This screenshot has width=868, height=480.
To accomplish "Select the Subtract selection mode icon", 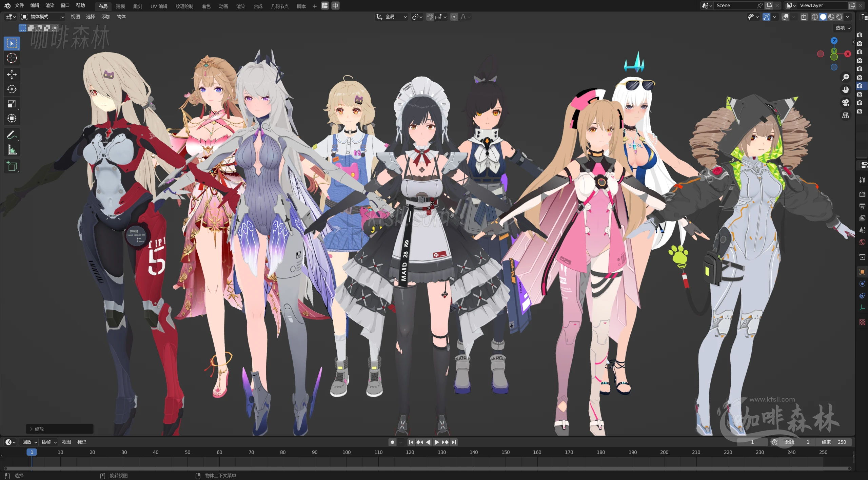I will click(x=39, y=28).
